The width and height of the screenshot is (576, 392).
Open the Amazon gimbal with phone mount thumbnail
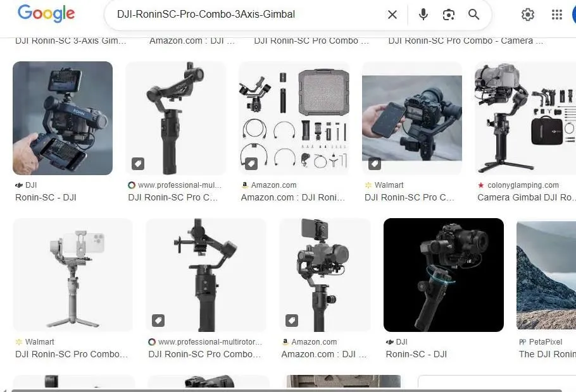[325, 275]
